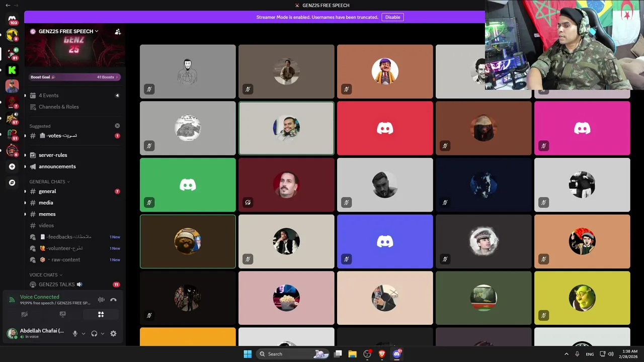Open Channels & Roles
644x362 pixels.
(75, 107)
